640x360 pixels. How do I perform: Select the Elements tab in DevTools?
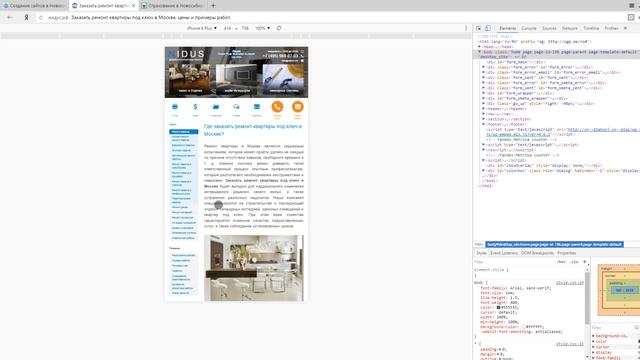pos(507,28)
